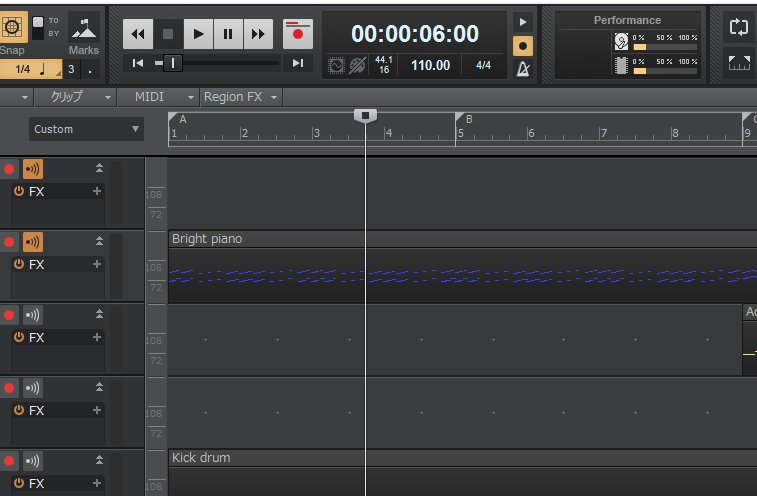Click the disk activity icon in Performance
Screen dimensions: 757x496
tap(621, 42)
